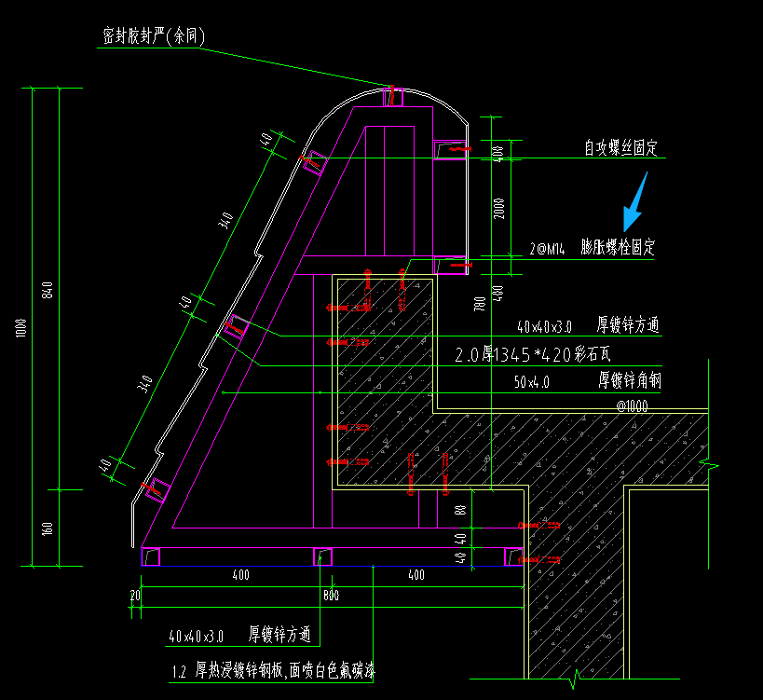Select the 80 dimension value
Screen dimensions: 763x700
[460, 510]
